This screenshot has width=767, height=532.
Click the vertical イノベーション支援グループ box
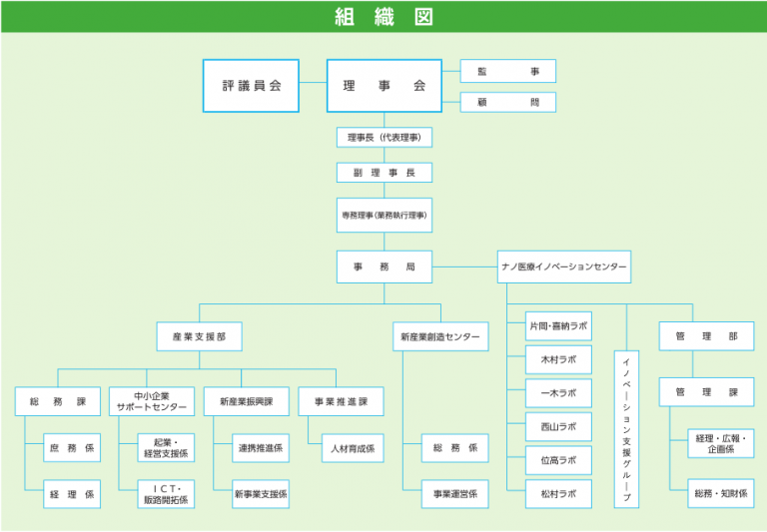click(x=626, y=429)
